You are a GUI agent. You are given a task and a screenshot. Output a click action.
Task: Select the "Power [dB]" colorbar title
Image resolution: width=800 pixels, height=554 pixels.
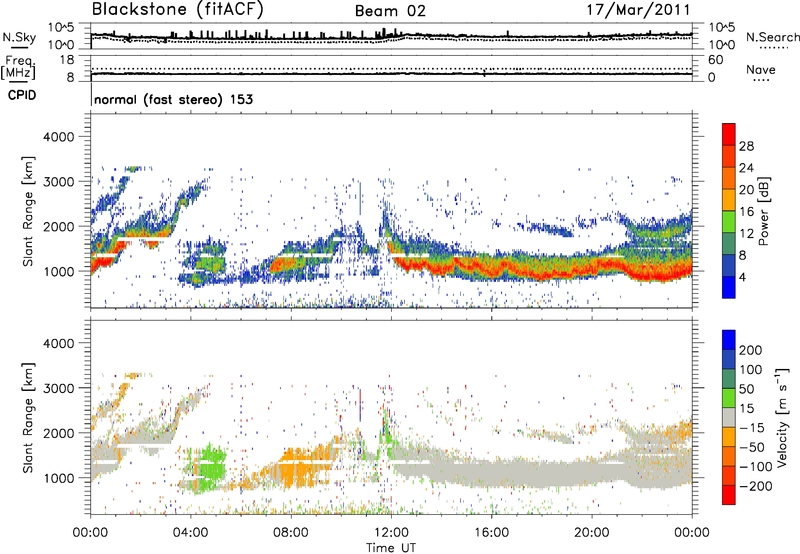coord(763,211)
